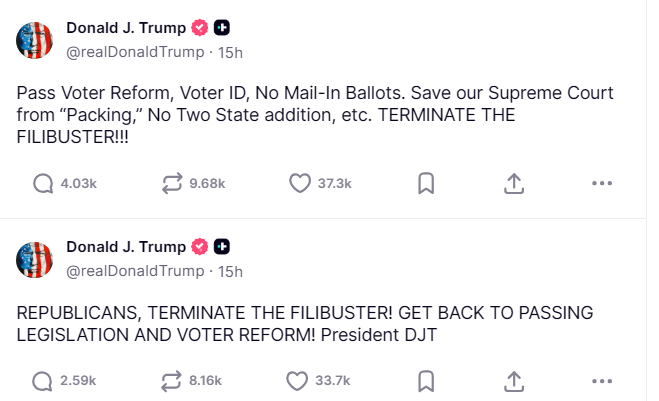Open the author name on the first post
Image resolution: width=659 pixels, height=401 pixels.
coord(126,27)
